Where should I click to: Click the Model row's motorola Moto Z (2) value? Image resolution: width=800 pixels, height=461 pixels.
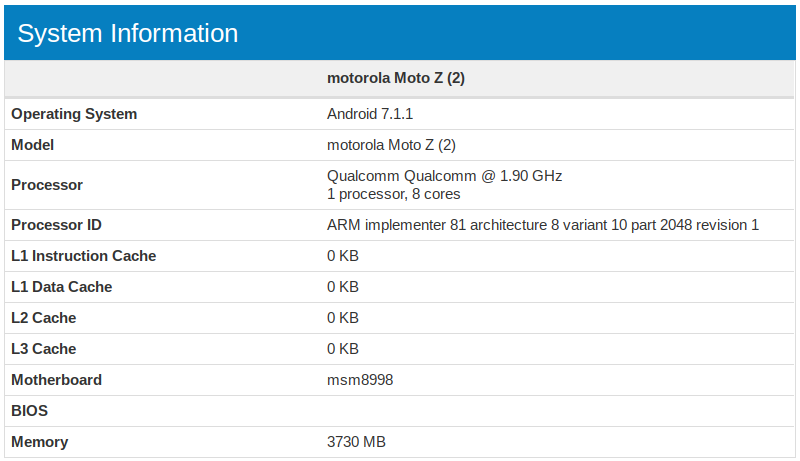[391, 145]
